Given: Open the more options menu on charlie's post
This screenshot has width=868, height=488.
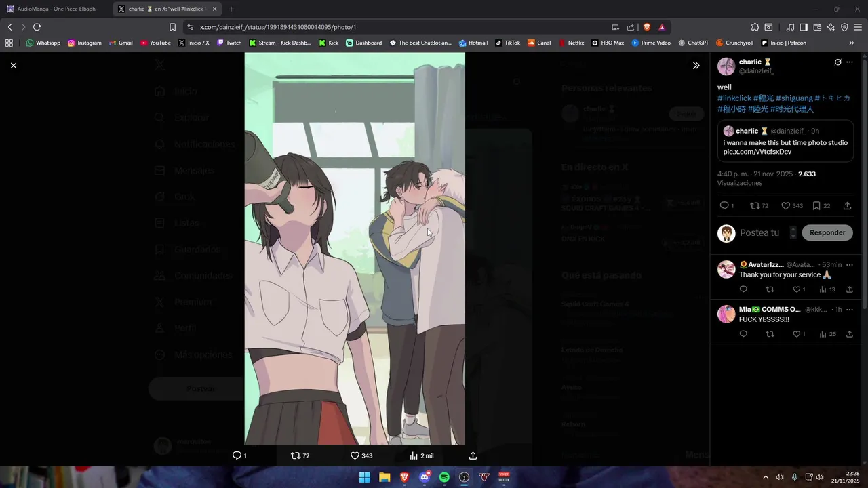Looking at the screenshot, I should (850, 62).
